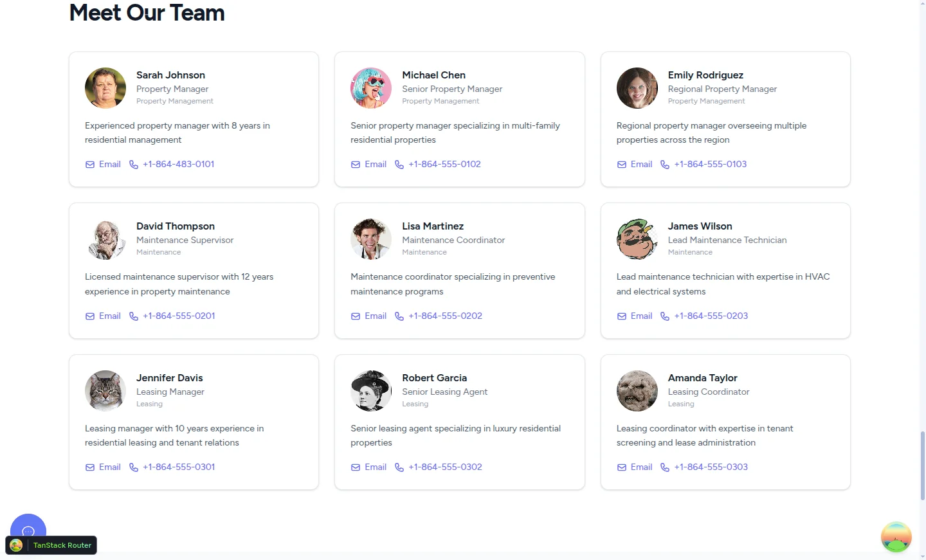Dial James Wilson's number +1-864-555-0203
This screenshot has height=560, width=926.
[704, 316]
